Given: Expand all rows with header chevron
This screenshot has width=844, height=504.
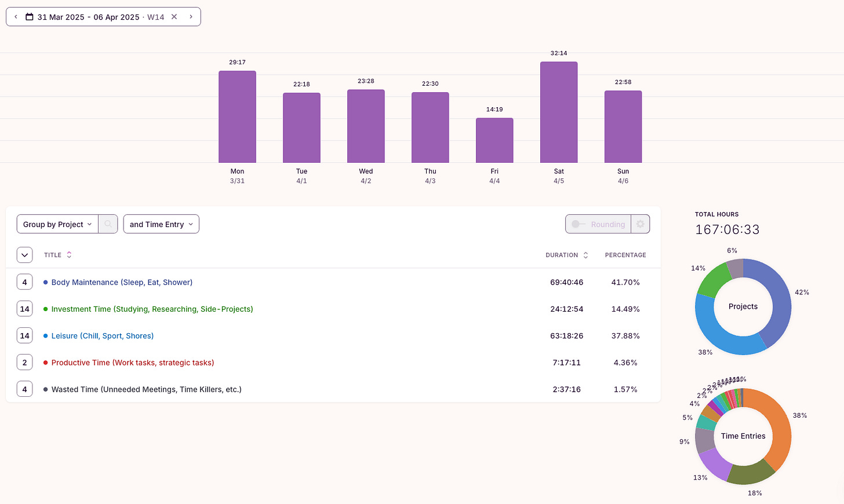Looking at the screenshot, I should (24, 255).
